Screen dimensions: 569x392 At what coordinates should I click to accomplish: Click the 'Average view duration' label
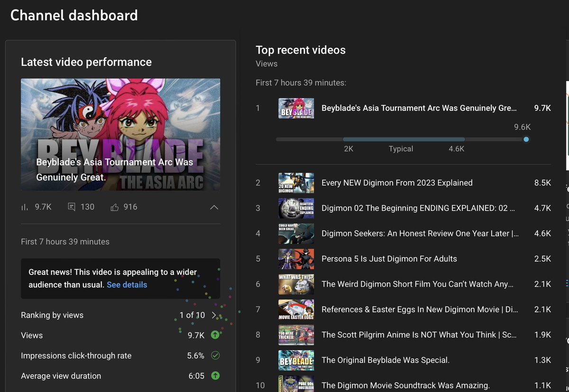[61, 376]
